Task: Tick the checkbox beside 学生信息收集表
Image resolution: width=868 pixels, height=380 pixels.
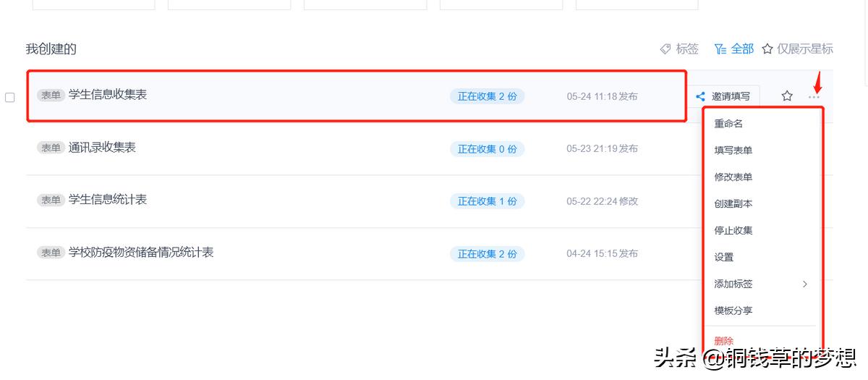Action: [10, 97]
